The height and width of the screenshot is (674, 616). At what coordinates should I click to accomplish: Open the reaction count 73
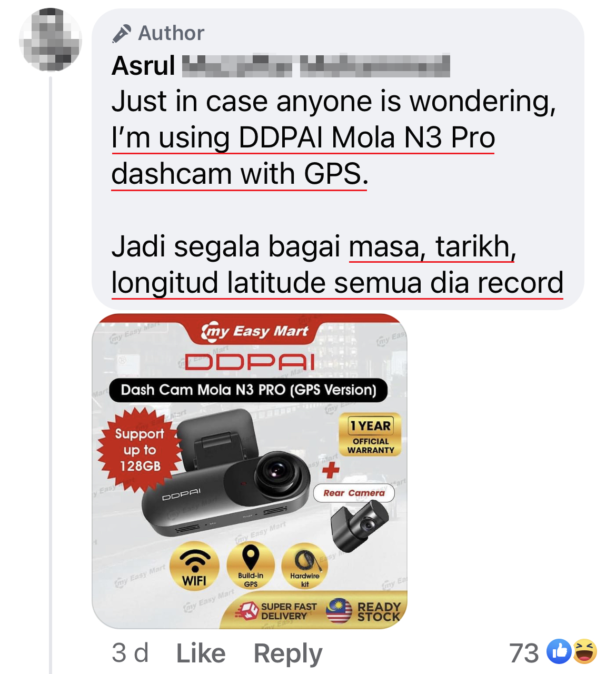pos(524,653)
